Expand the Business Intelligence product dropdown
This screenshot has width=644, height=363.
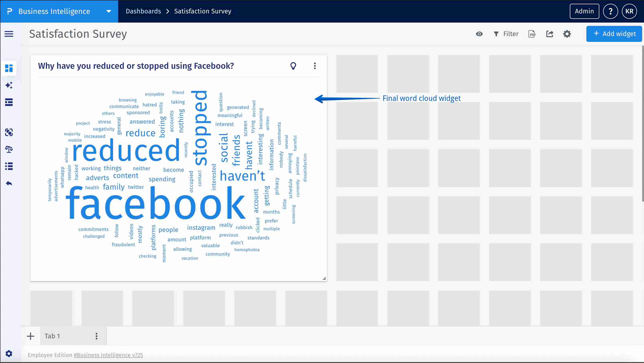[108, 11]
